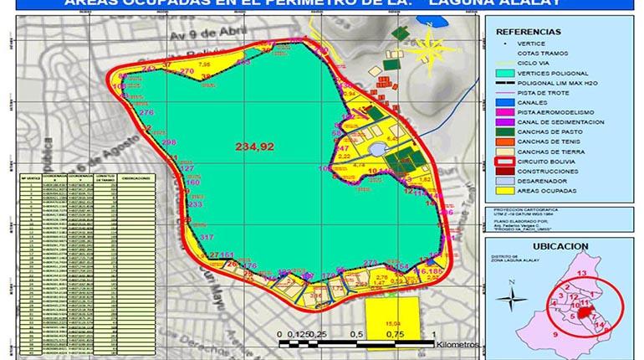Click the yellow area value 6,45
The image size is (644, 360).
click(393, 139)
